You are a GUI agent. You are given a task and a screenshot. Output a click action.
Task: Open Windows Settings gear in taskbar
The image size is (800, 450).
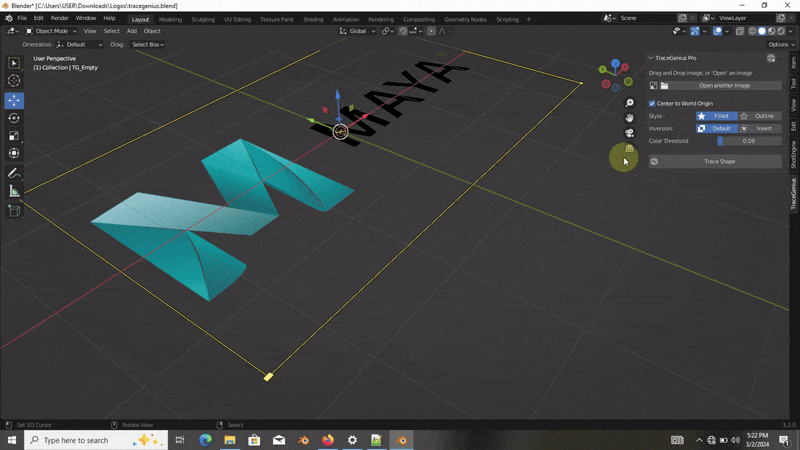(352, 440)
